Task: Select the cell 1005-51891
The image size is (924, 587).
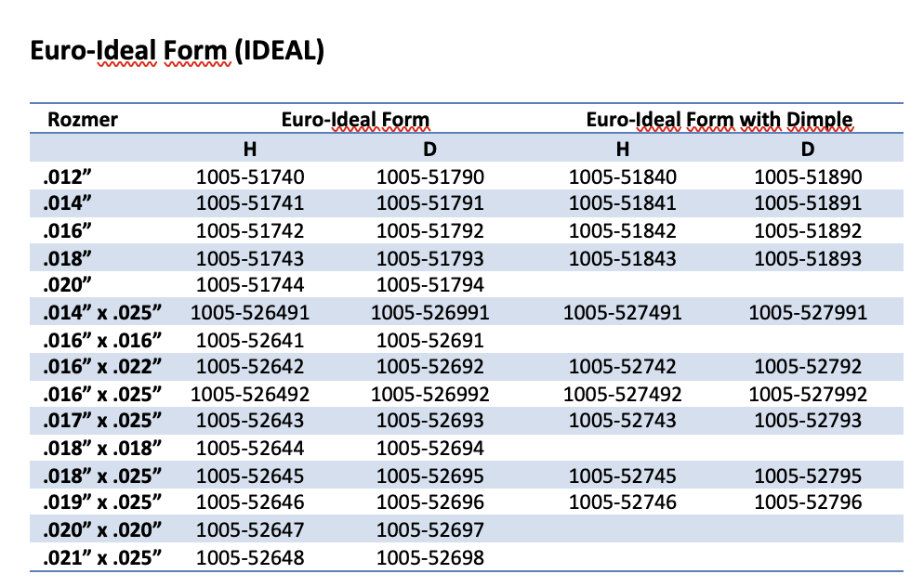Action: click(x=808, y=203)
